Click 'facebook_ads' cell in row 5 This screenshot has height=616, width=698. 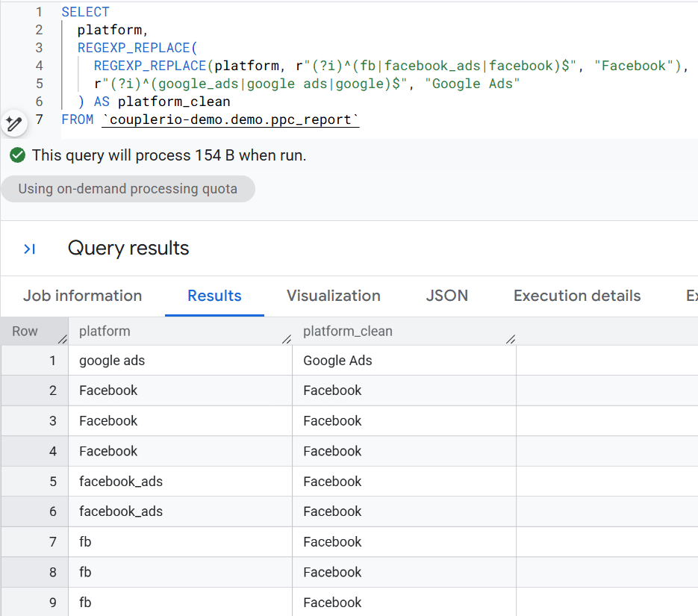point(180,481)
